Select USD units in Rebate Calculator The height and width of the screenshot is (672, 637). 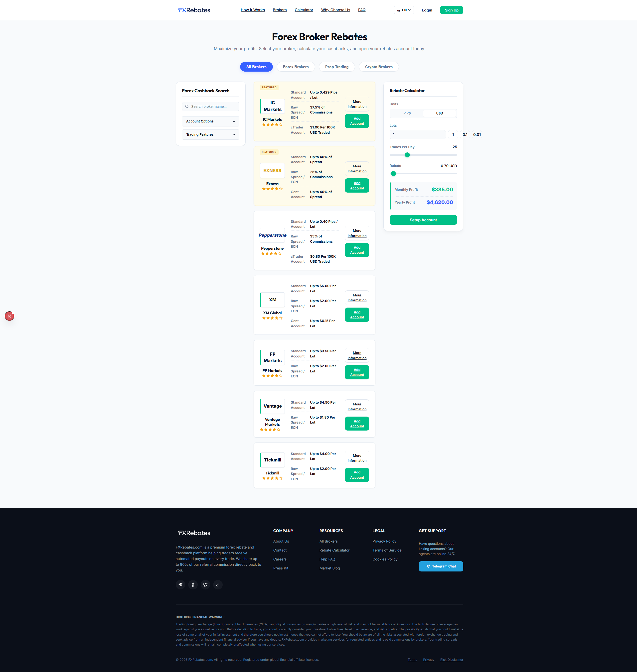point(439,113)
